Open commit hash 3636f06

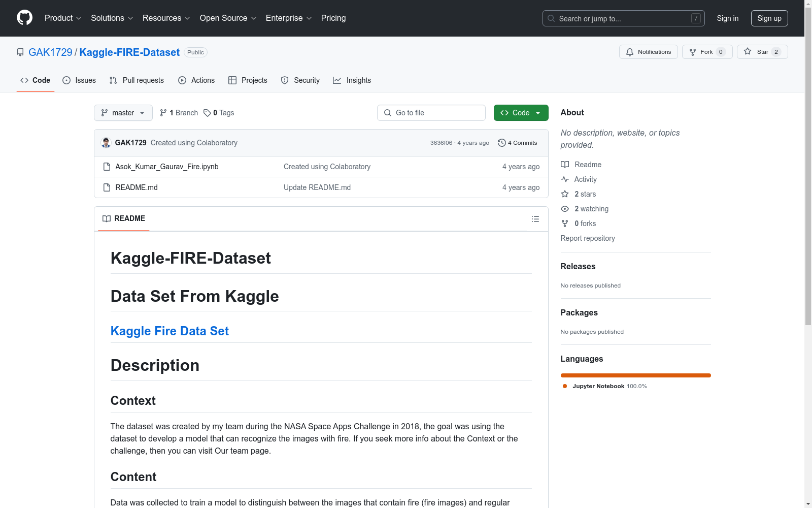(441, 143)
